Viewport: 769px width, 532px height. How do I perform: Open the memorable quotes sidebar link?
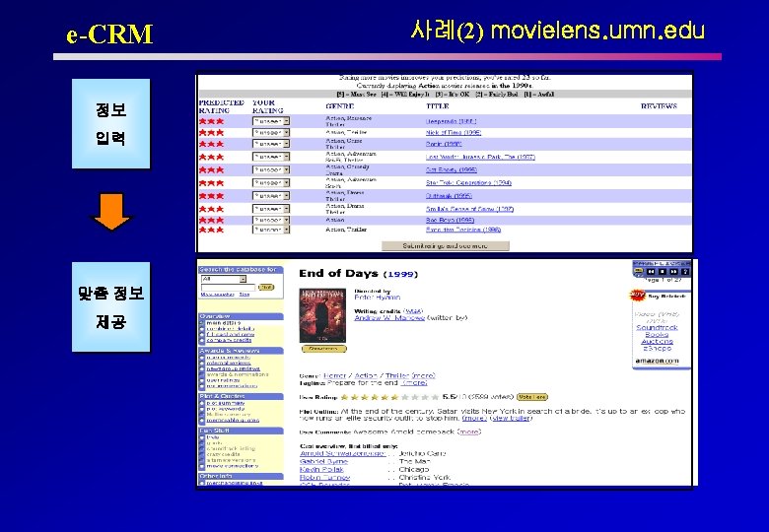click(x=233, y=421)
